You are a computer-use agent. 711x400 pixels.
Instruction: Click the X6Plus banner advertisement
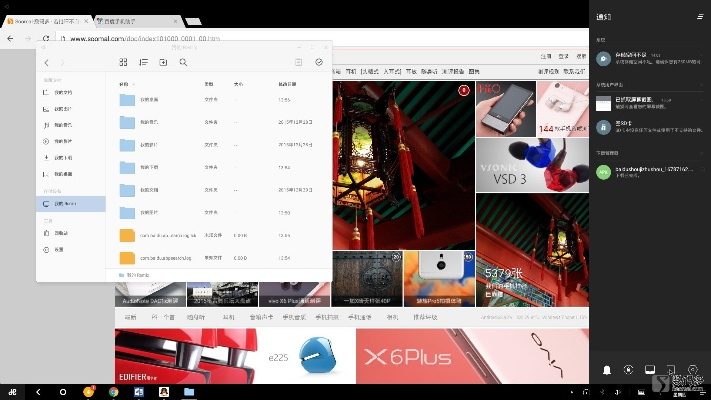(x=400, y=357)
